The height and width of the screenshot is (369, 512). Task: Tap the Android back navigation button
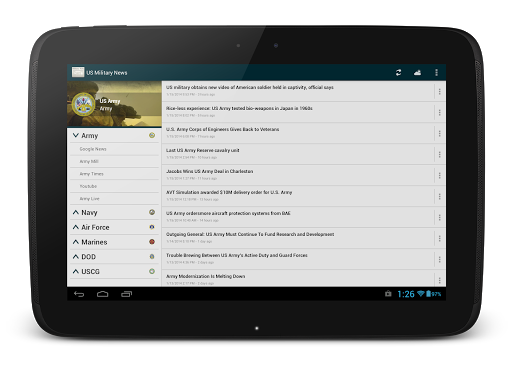[x=79, y=294]
